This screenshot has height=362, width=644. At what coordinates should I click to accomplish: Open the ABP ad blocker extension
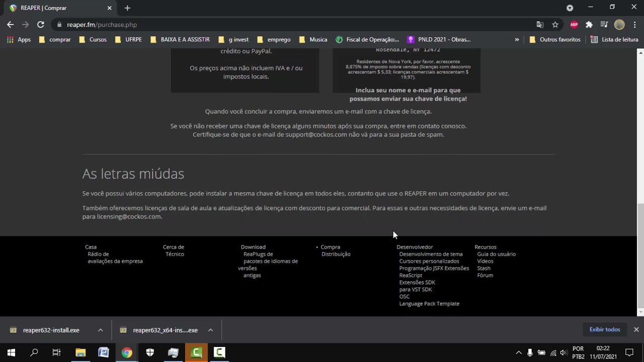[x=574, y=24]
